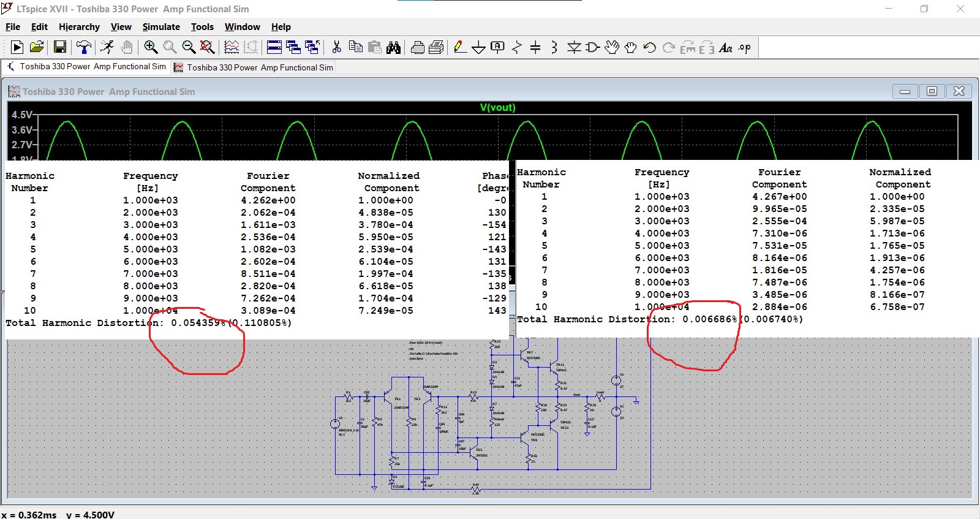The image size is (980, 519).
Task: Click the Find binoculars icon
Action: [x=393, y=47]
